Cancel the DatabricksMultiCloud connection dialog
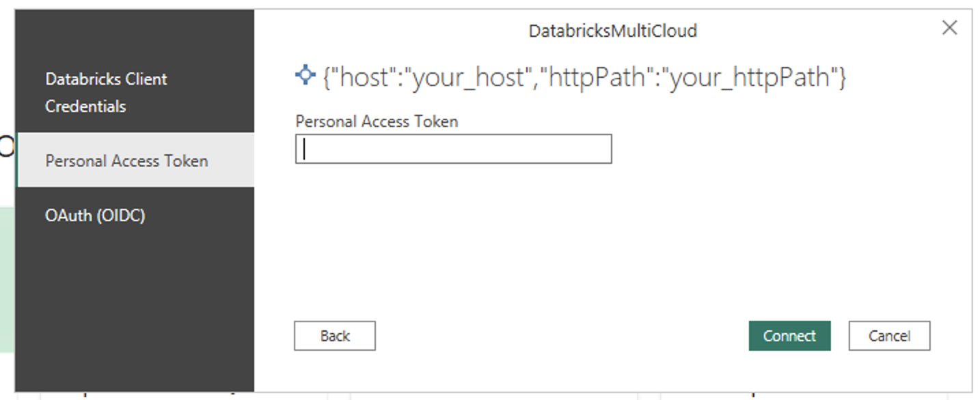Screen dimensions: 980x400 click(x=888, y=336)
